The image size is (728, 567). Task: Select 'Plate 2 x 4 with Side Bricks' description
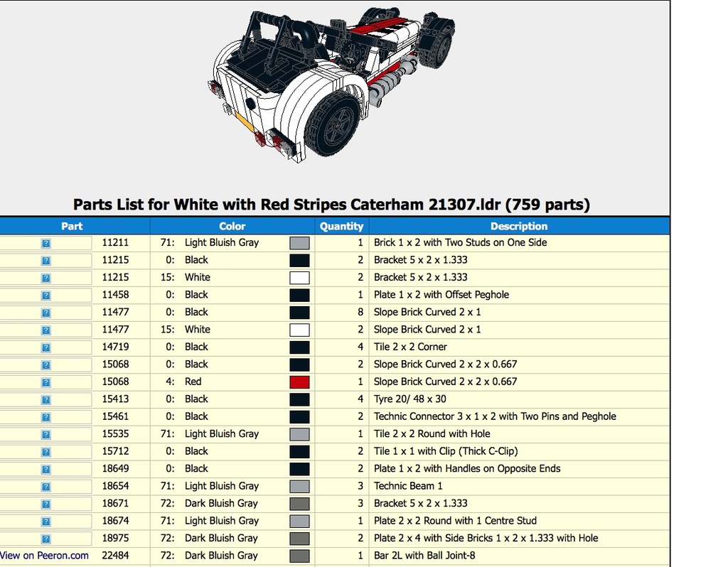pyautogui.click(x=486, y=539)
